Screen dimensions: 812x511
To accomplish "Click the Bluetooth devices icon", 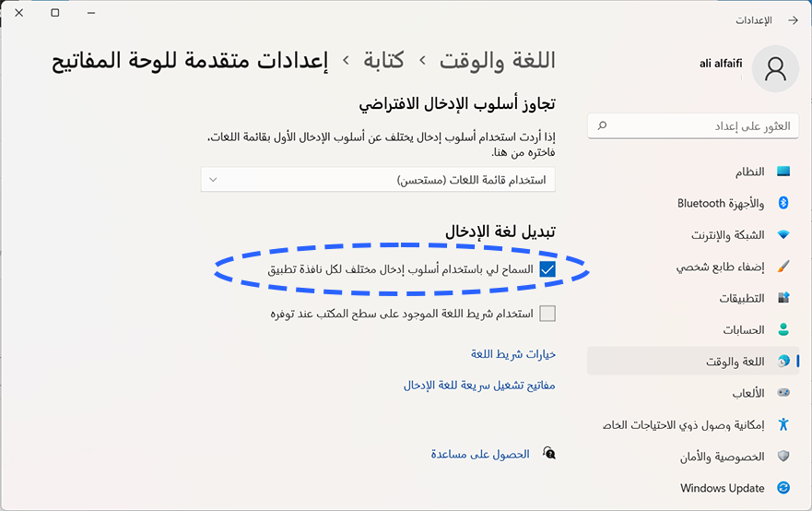I will [783, 203].
